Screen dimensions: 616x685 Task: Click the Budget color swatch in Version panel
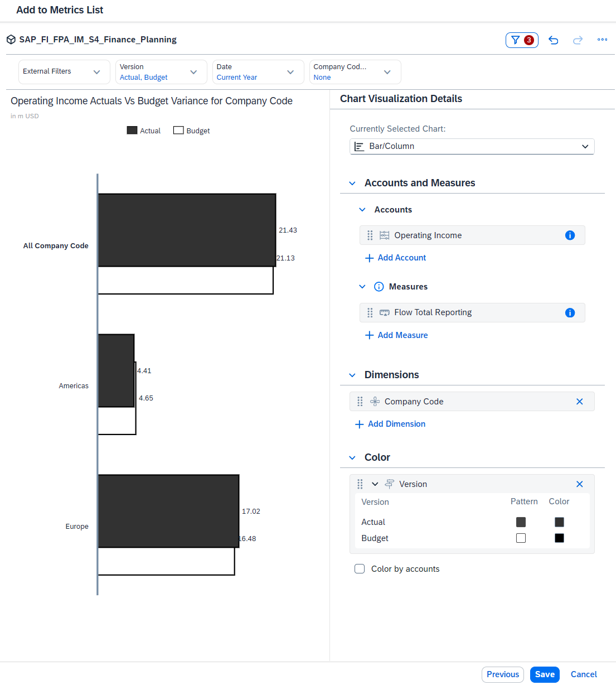559,538
